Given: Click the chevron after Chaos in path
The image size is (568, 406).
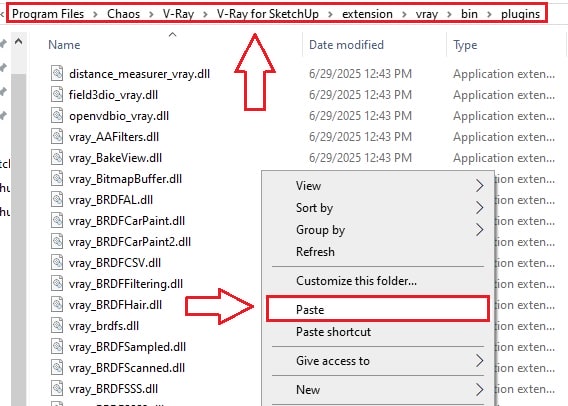Looking at the screenshot, I should 151,14.
